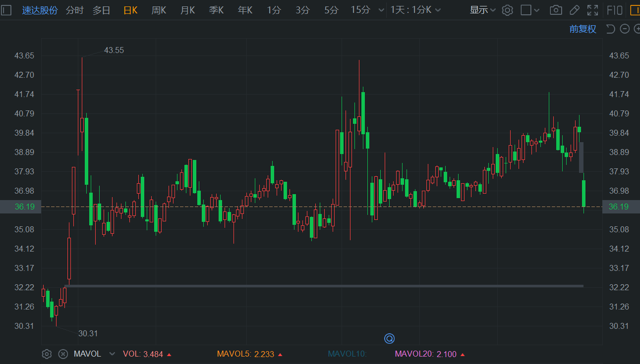Open the 1天:1分K period dropdown
The height and width of the screenshot is (364, 640).
pos(415,10)
